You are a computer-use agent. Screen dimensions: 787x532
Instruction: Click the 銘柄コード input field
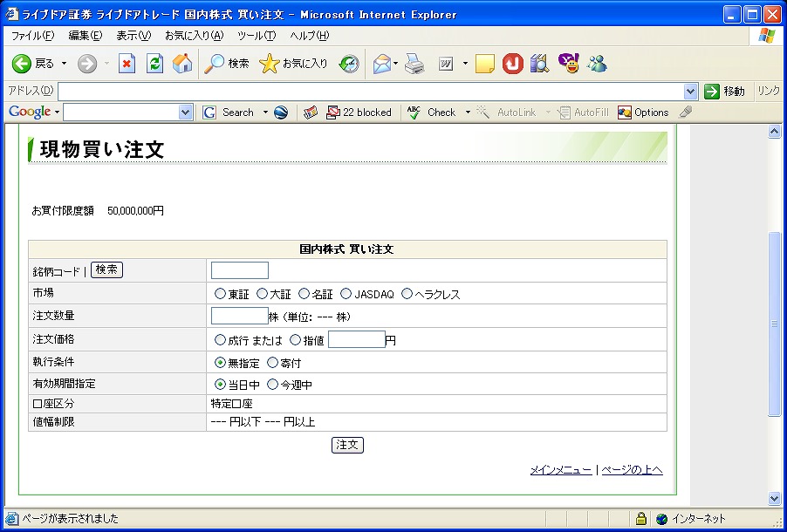240,270
